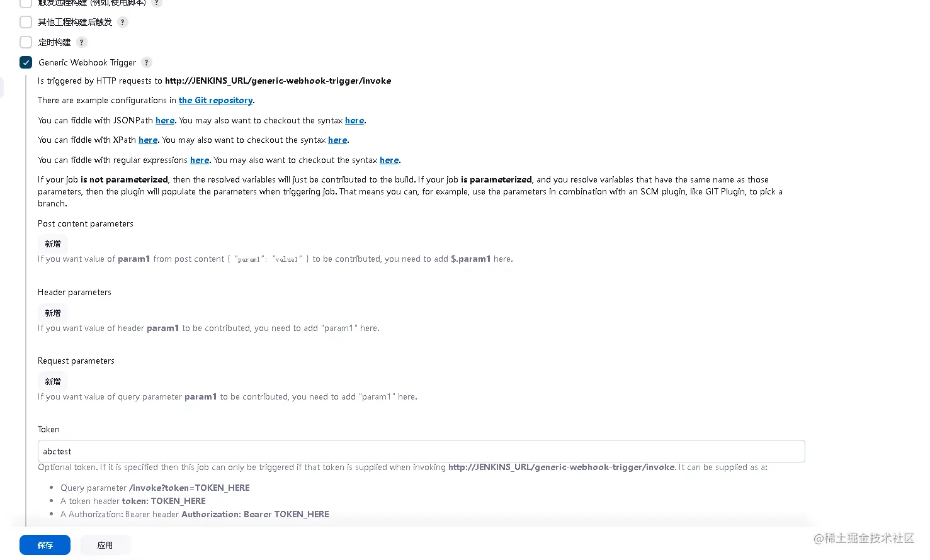Open the JSONPath fiddle "here" link

165,120
